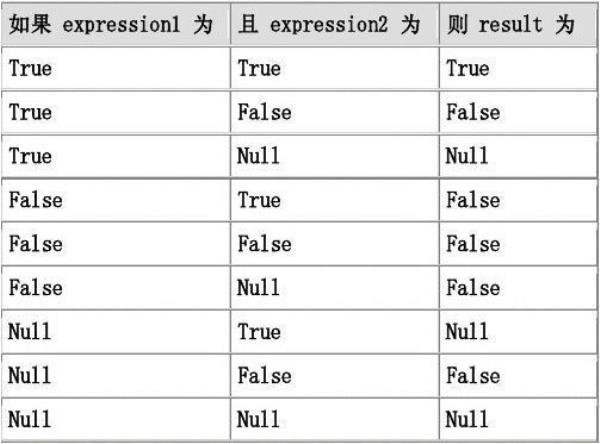The height and width of the screenshot is (444, 600).
Task: Select result cell for True and Null inputs
Action: coord(518,156)
